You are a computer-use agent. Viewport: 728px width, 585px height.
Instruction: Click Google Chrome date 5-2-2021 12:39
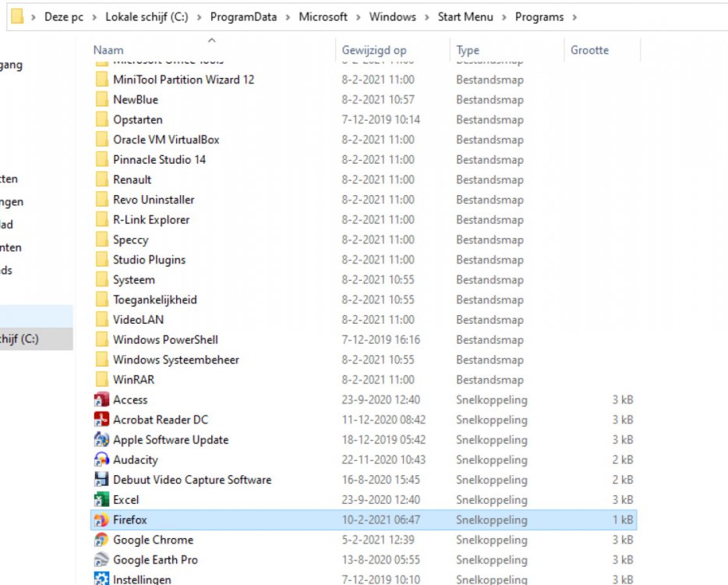pos(378,540)
